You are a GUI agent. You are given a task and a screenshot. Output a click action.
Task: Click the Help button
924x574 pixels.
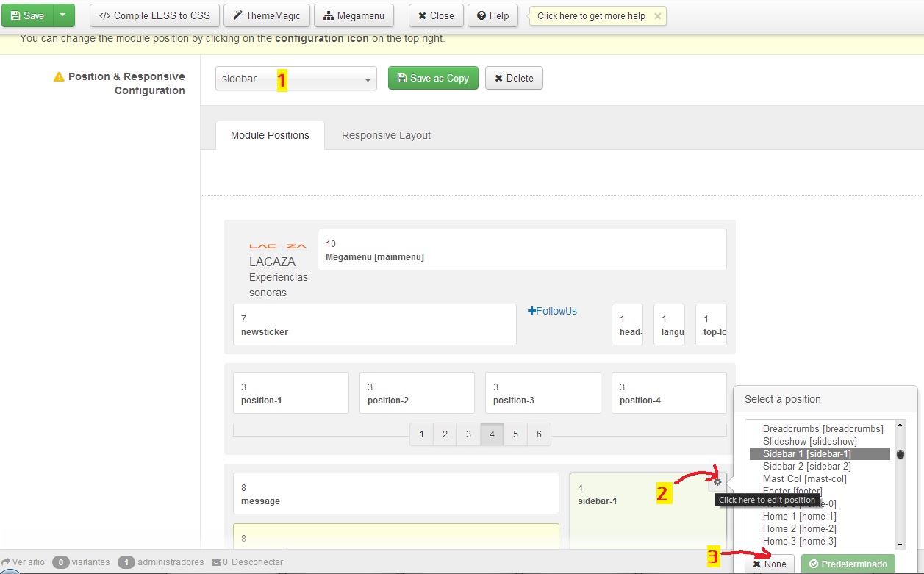tap(493, 15)
